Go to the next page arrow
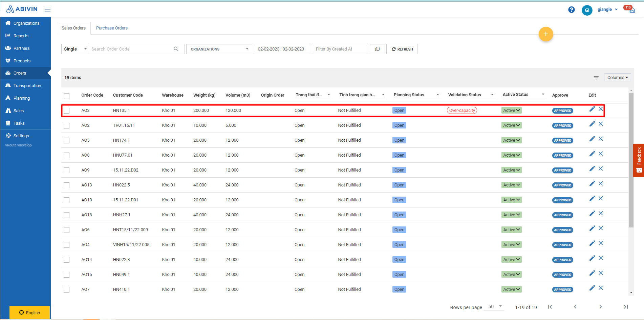Viewport: 644px width, 320px height. [x=600, y=307]
